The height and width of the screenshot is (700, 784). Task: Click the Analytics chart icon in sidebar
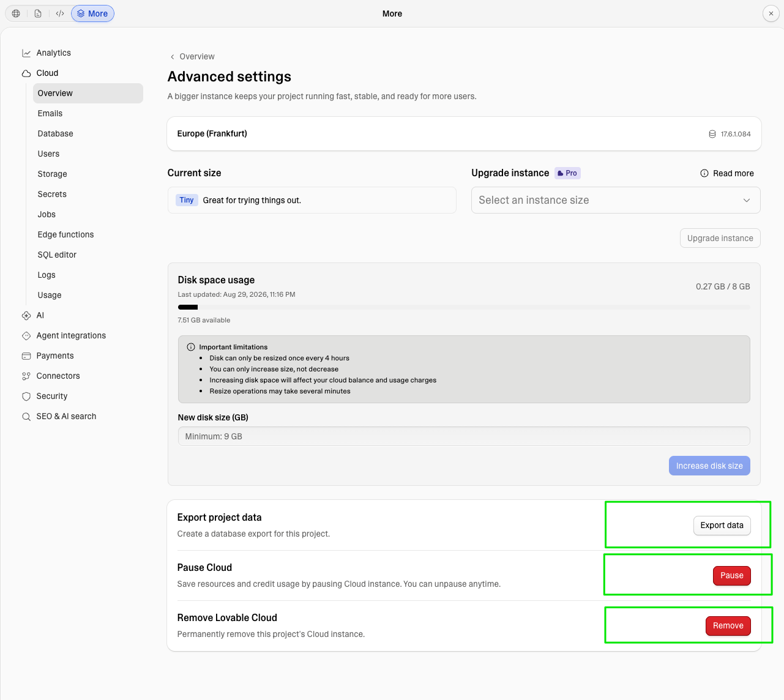(26, 53)
